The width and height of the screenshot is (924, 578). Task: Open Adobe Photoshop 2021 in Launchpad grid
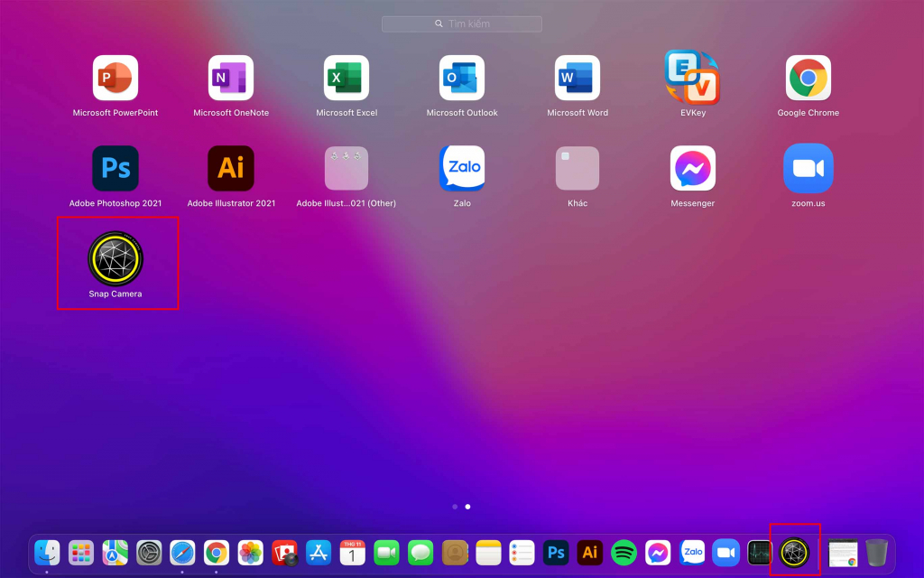[x=115, y=169]
